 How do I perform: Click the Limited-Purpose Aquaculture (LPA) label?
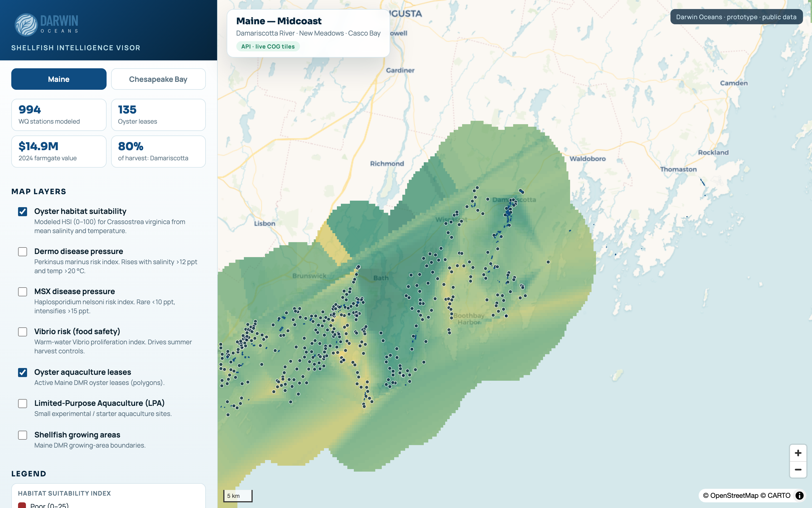(x=99, y=403)
